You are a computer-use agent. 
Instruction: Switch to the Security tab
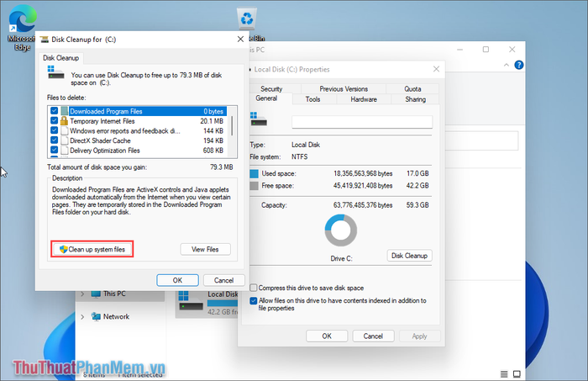coord(271,89)
